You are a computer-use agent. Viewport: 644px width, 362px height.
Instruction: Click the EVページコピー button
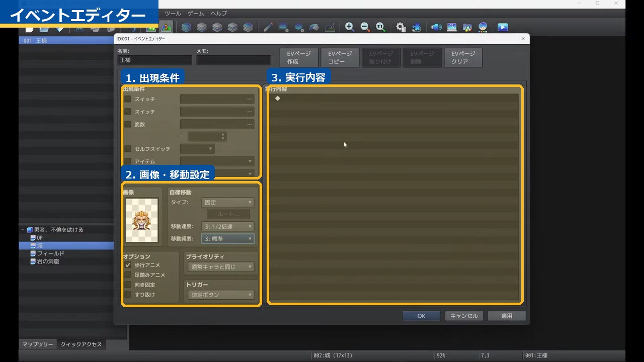point(340,58)
